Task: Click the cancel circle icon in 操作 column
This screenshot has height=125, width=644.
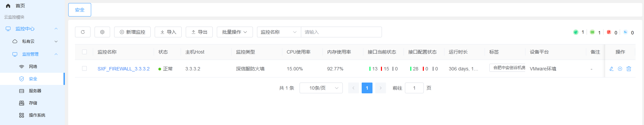Action: click(620, 69)
